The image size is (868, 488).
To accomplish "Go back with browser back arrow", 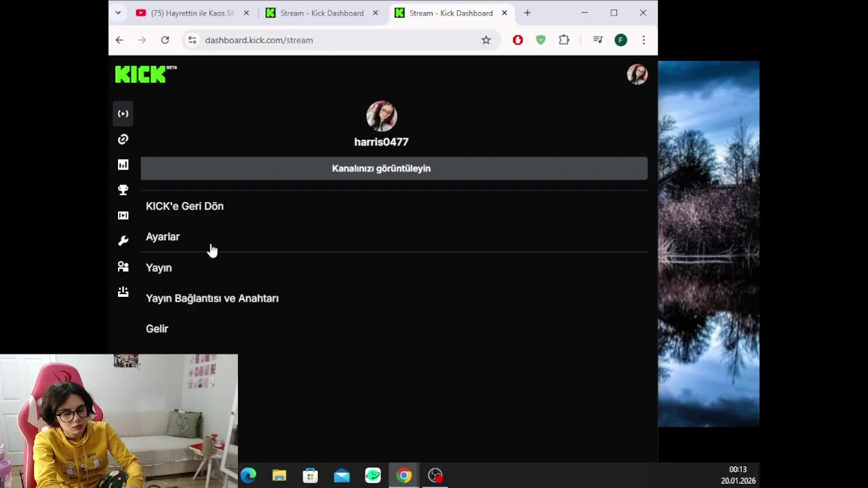I will pyautogui.click(x=119, y=40).
